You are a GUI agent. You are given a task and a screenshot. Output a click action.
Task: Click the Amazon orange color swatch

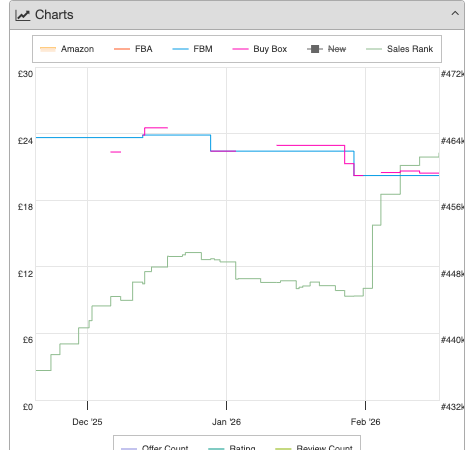(48, 49)
